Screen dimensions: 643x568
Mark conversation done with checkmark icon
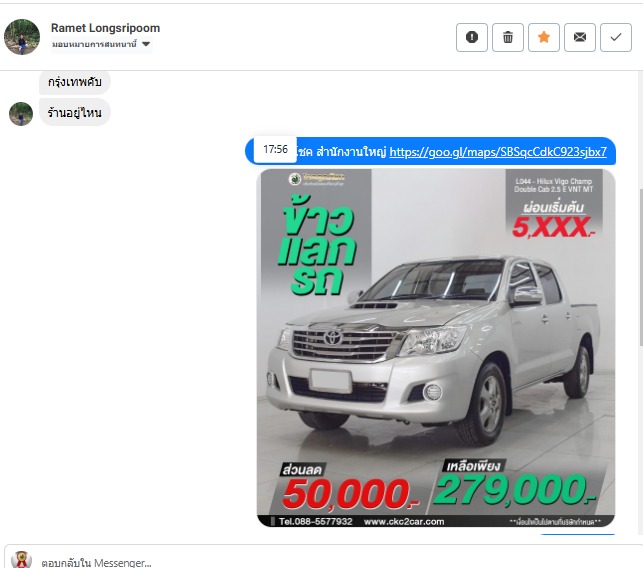click(x=616, y=37)
